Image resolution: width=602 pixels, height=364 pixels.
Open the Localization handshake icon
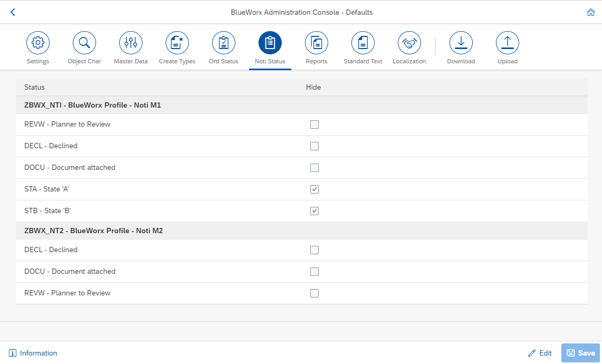[409, 43]
